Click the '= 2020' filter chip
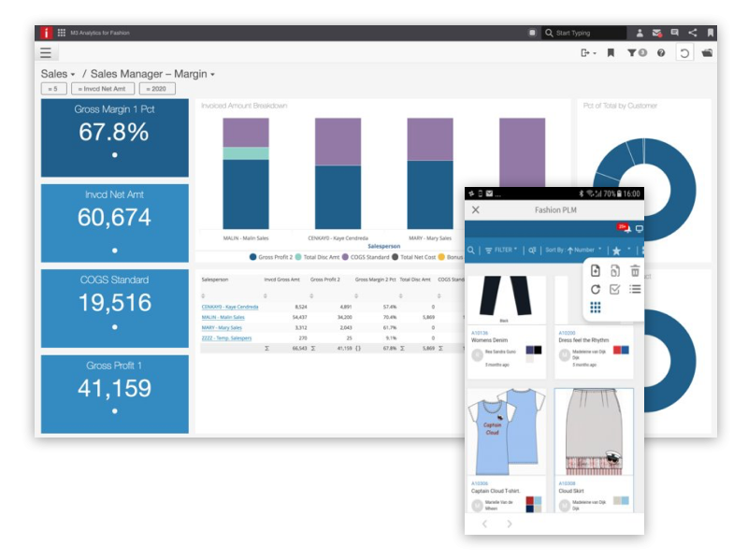748x560 pixels. click(157, 89)
